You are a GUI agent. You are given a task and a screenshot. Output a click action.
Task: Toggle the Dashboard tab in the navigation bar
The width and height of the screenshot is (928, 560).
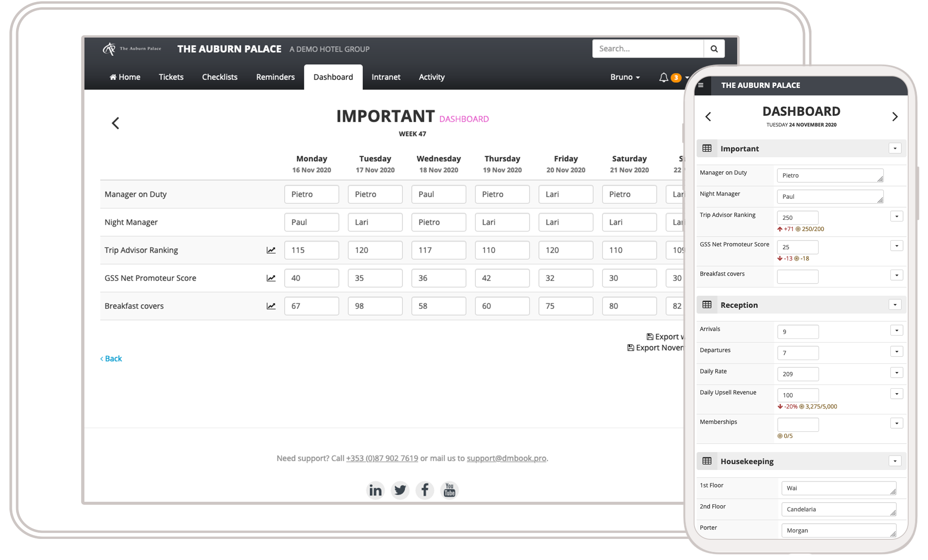(x=332, y=77)
